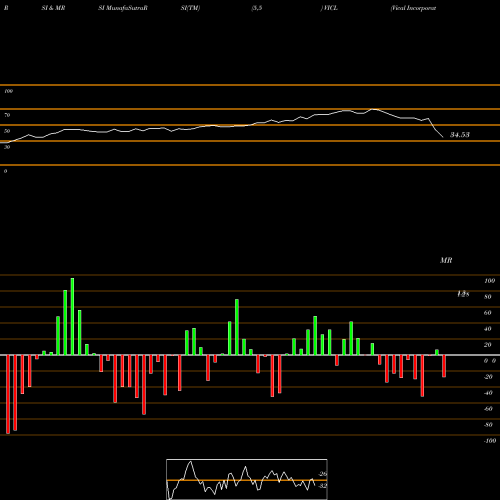Viewport: 500px width, 500px height.
Task: Click the MR axis label 100
Action: [x=489, y=281]
